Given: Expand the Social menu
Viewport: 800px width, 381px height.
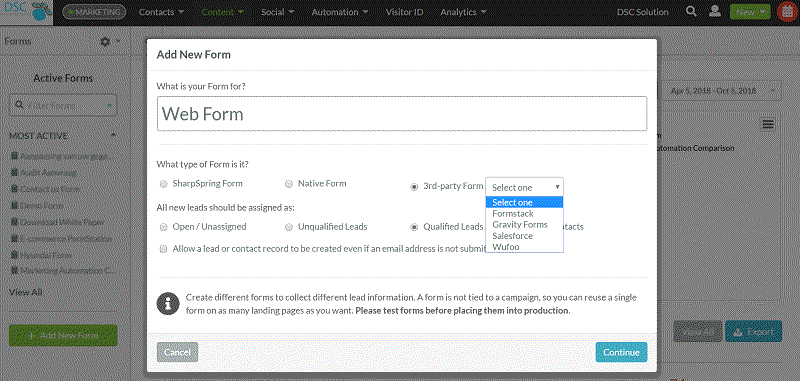Looking at the screenshot, I should tap(278, 12).
